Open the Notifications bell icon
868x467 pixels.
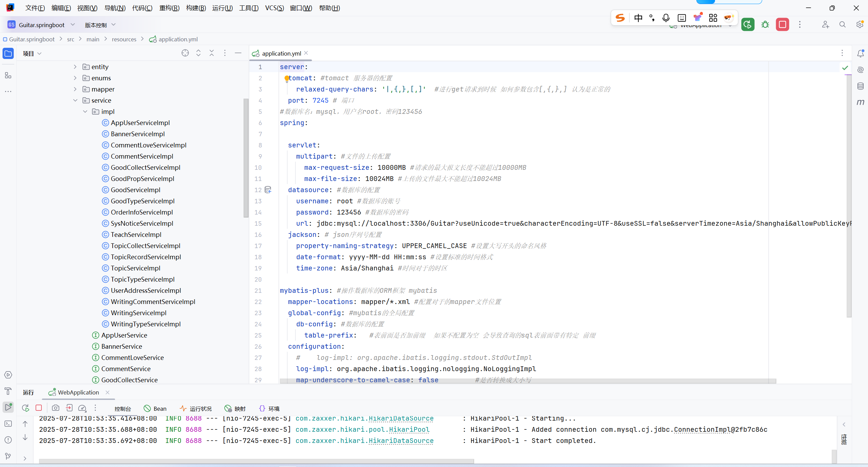point(860,54)
